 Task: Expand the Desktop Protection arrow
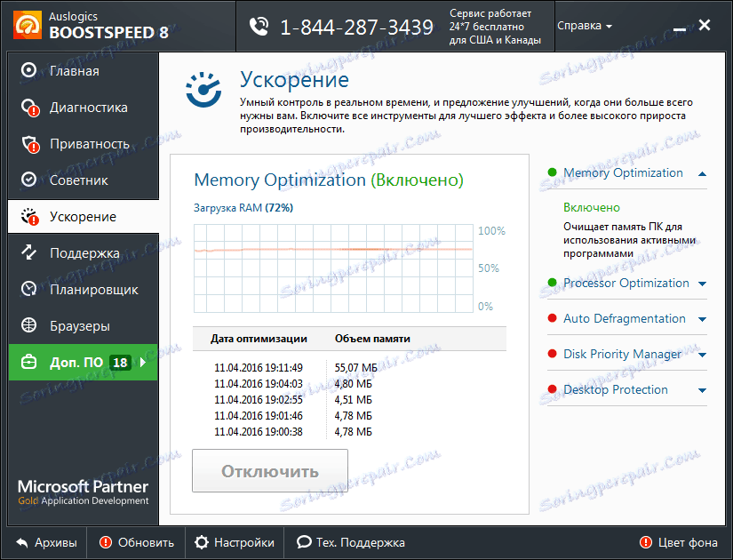(x=702, y=390)
